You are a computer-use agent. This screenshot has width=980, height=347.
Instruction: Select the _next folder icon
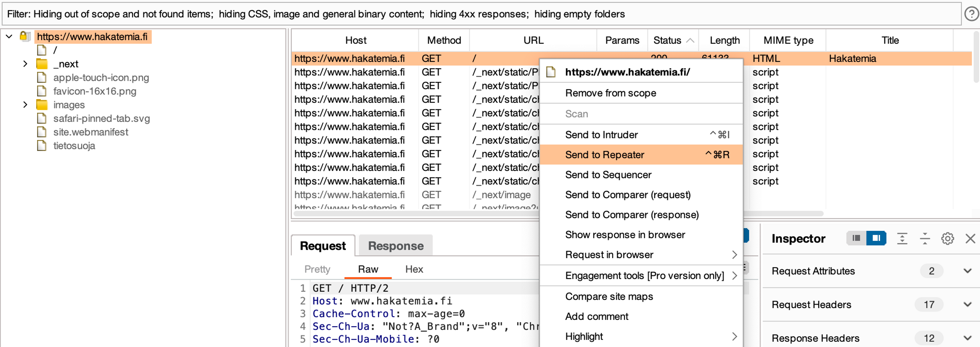coord(42,64)
